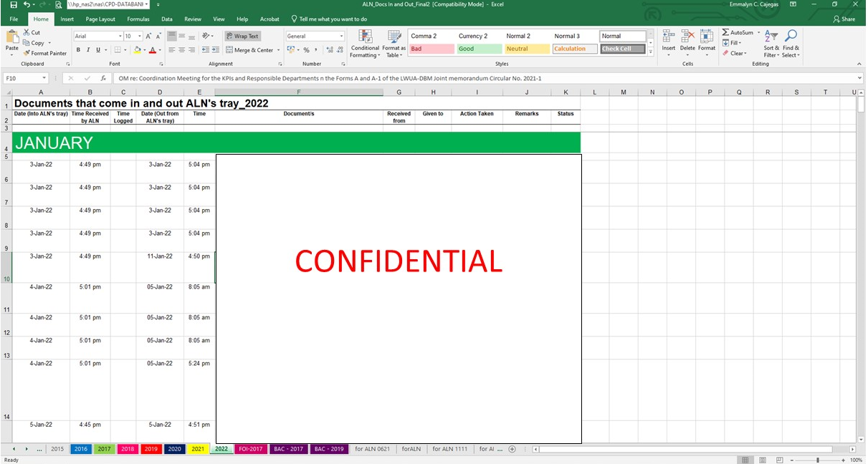Apply the Calculation cell style
The width and height of the screenshot is (868, 464).
coord(574,49)
